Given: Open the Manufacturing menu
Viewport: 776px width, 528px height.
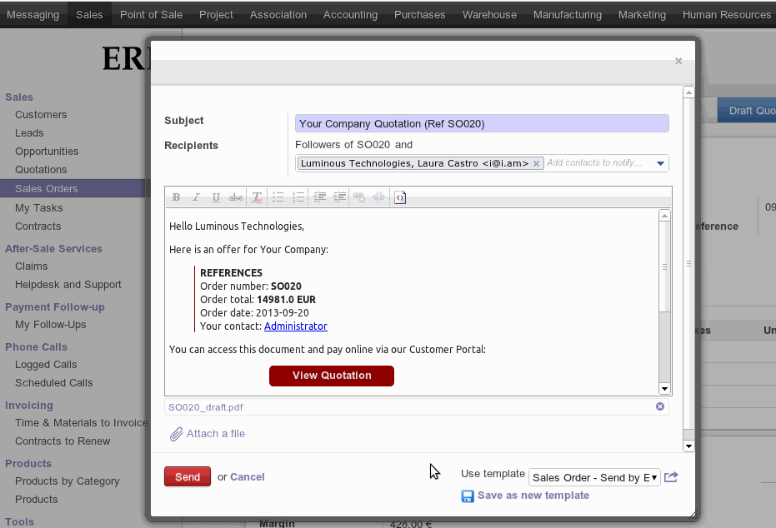Looking at the screenshot, I should pos(567,15).
